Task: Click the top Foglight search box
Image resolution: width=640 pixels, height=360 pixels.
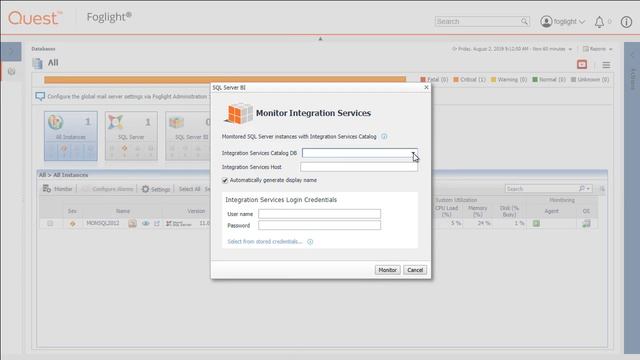Action: [478, 21]
